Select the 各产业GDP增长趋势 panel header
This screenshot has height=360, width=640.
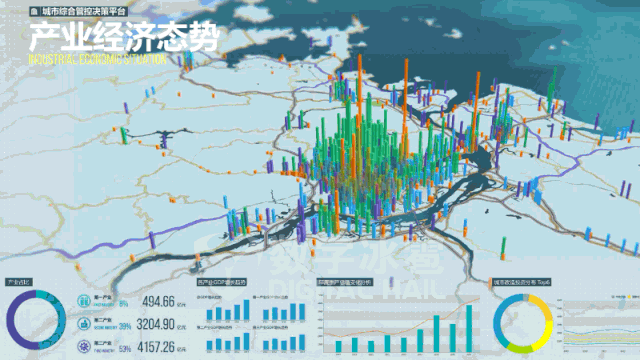222,282
